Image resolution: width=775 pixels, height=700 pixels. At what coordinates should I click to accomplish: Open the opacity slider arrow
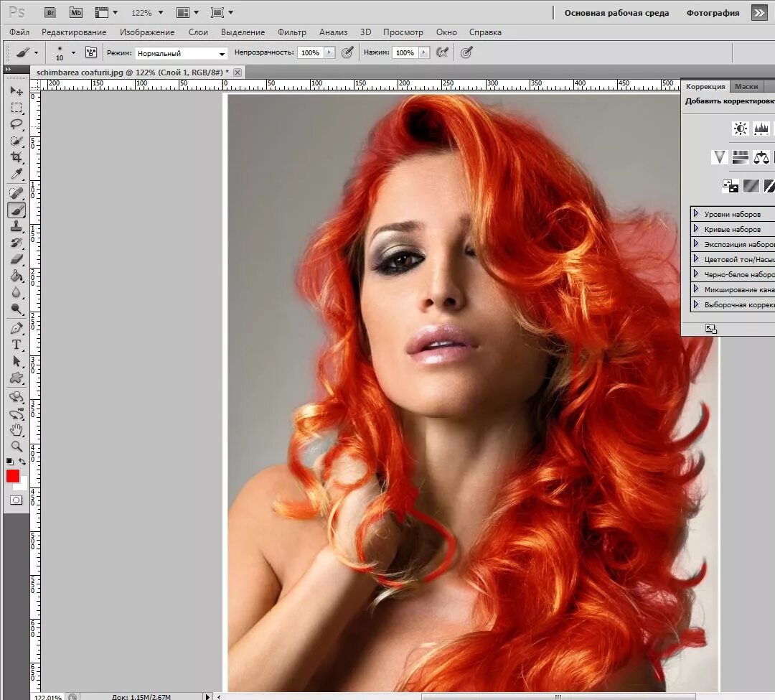click(329, 52)
